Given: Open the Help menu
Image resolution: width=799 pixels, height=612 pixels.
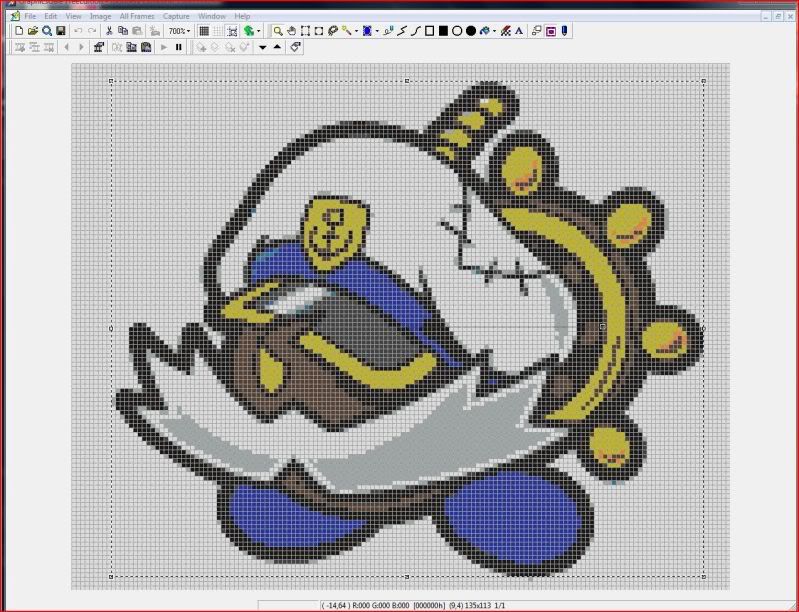Looking at the screenshot, I should click(x=242, y=16).
